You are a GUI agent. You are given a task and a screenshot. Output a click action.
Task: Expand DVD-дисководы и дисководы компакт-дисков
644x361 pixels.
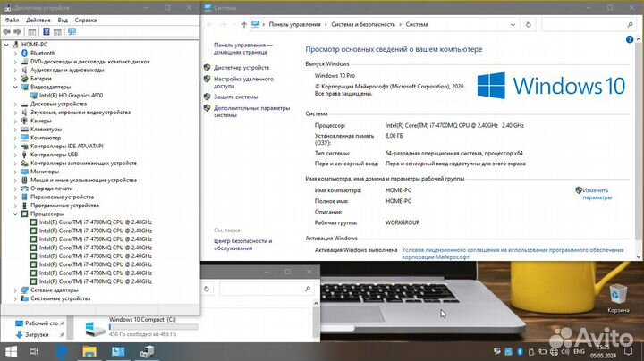[x=15, y=62]
